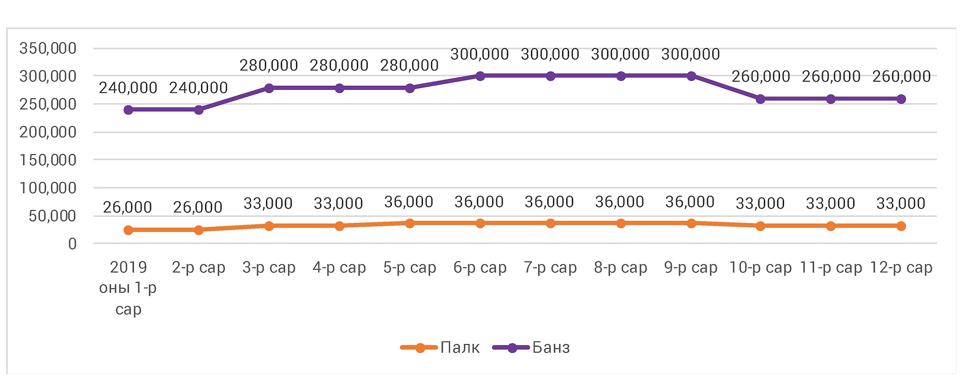Select the 36,000 label above 8-р сар
Screen dimensions: 980x385
coord(619,202)
